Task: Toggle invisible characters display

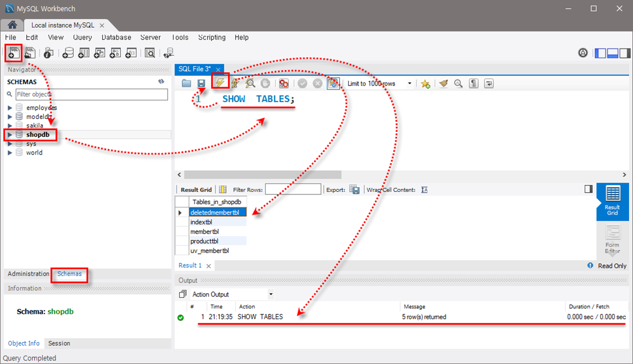Action: pyautogui.click(x=474, y=83)
